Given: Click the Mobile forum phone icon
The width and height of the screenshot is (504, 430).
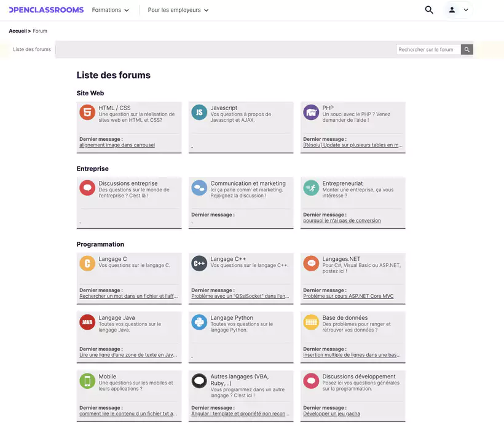Looking at the screenshot, I should [x=87, y=380].
